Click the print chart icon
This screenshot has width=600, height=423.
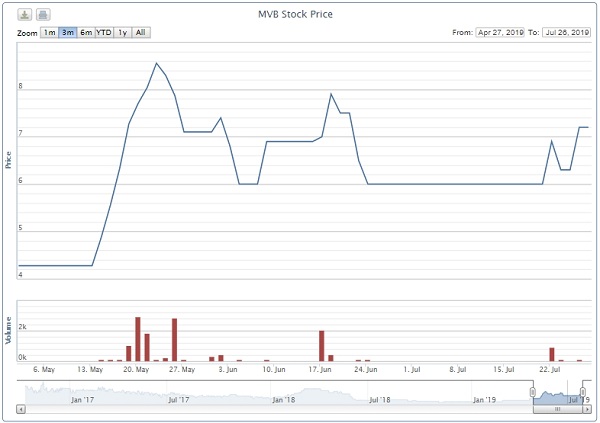click(43, 15)
